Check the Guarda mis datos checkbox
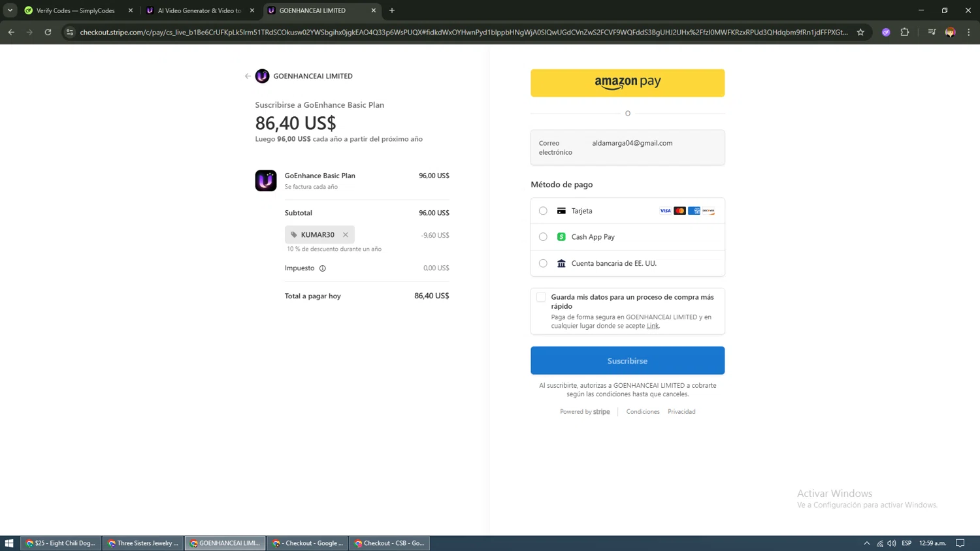The image size is (980, 551). (541, 297)
